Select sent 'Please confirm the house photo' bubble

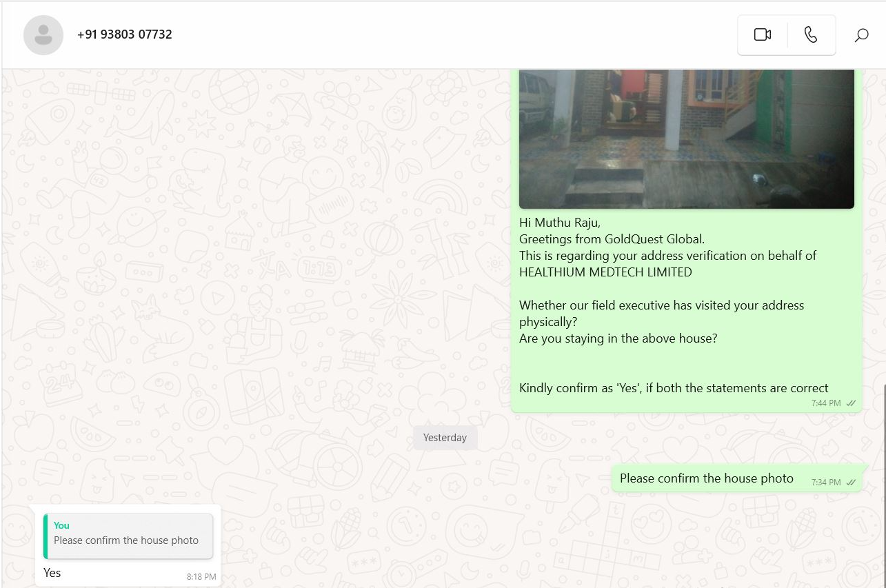coord(706,478)
